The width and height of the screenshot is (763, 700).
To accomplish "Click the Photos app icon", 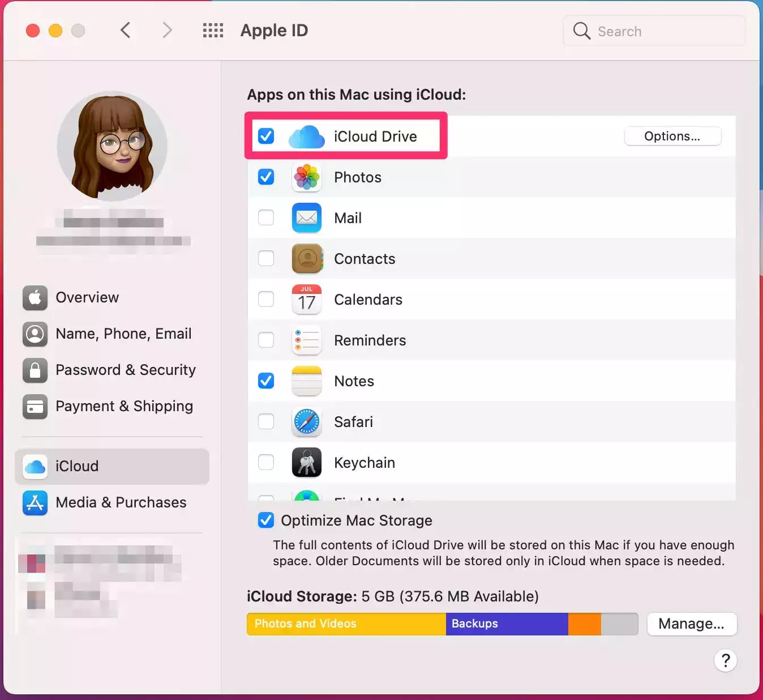I will point(306,177).
